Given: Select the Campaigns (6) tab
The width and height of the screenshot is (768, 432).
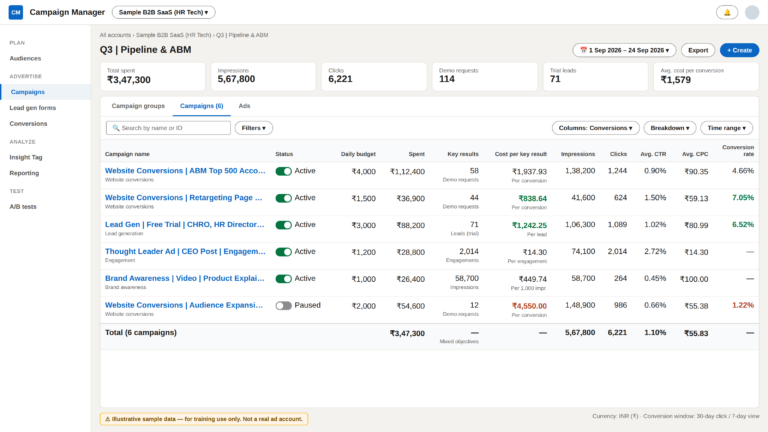Looking at the screenshot, I should tap(201, 106).
